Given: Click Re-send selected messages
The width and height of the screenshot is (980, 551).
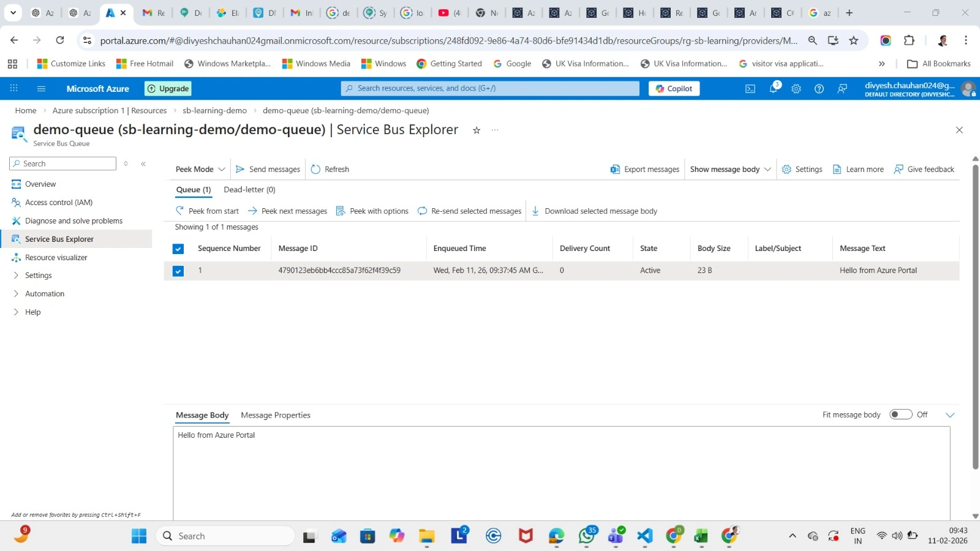Looking at the screenshot, I should point(470,211).
